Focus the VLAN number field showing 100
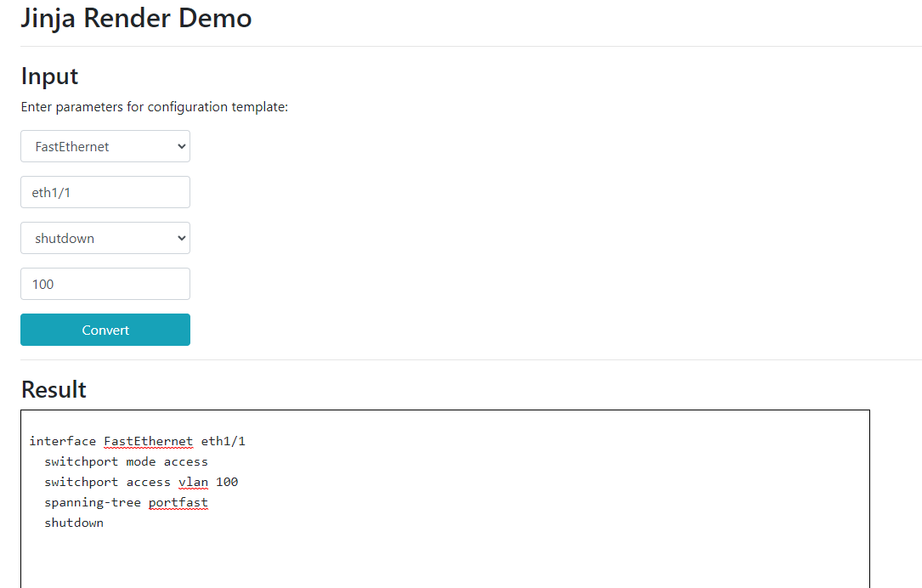The image size is (922, 588). click(x=105, y=284)
